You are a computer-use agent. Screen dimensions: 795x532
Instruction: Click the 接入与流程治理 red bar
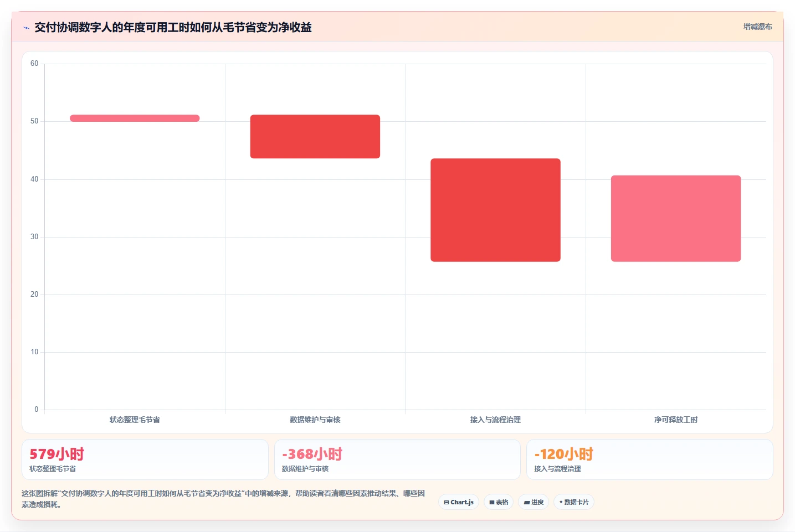tap(495, 210)
